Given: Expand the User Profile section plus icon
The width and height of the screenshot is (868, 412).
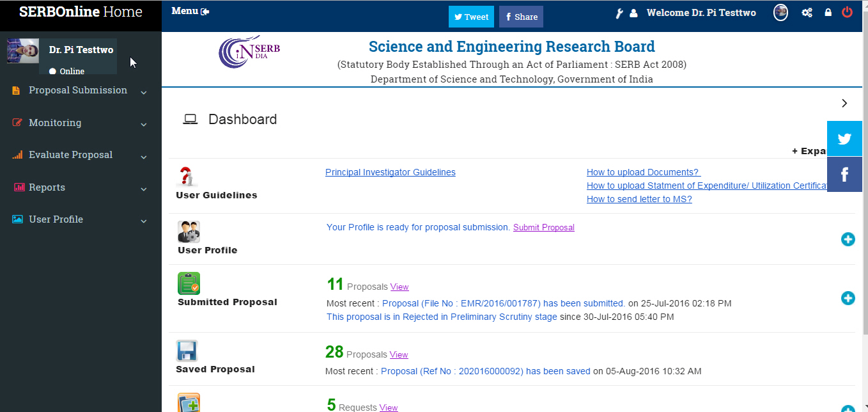Looking at the screenshot, I should 848,239.
